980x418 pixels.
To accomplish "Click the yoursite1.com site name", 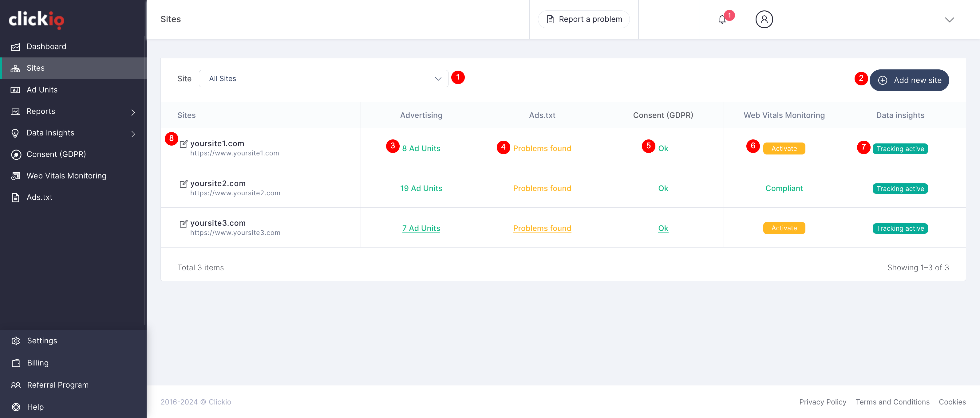I will 217,143.
